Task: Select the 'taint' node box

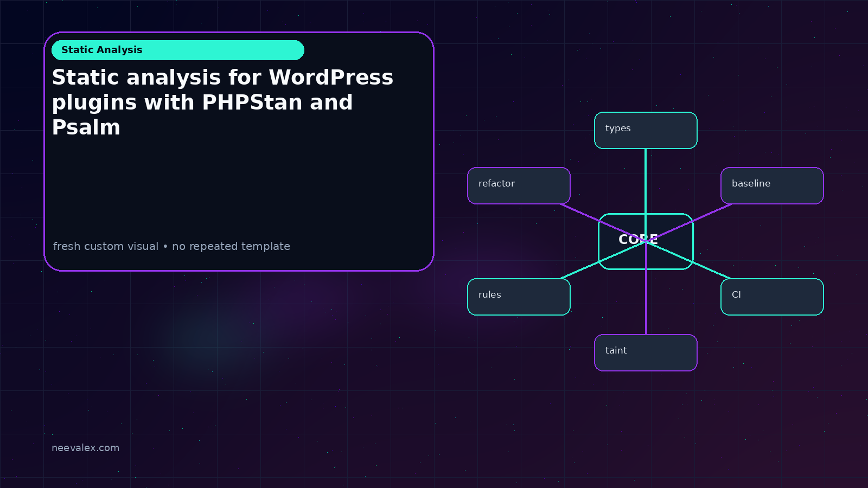Action: [646, 352]
